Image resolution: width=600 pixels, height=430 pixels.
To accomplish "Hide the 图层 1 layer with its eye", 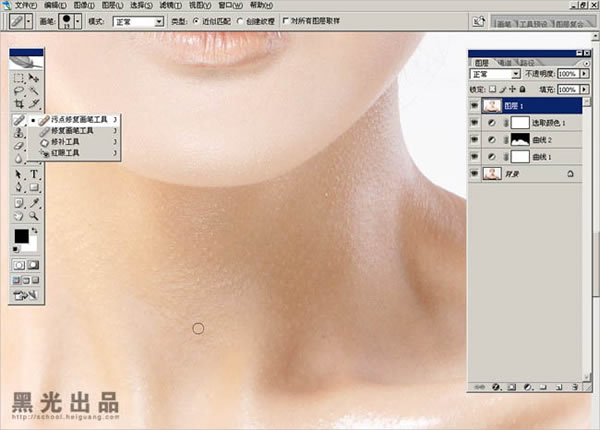I will (x=474, y=106).
